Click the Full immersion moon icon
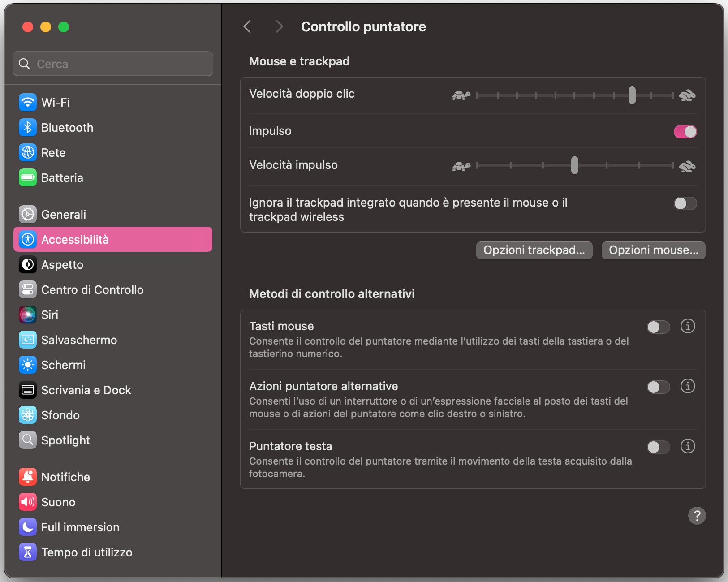 [27, 527]
